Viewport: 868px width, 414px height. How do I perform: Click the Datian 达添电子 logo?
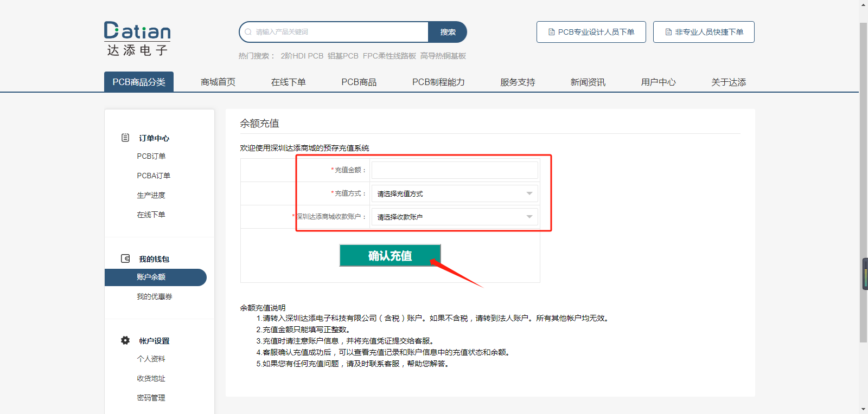pos(137,39)
